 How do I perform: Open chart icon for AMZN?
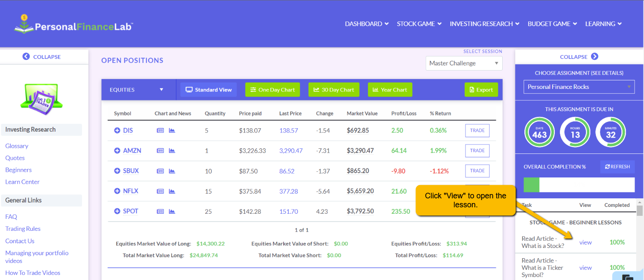[172, 150]
